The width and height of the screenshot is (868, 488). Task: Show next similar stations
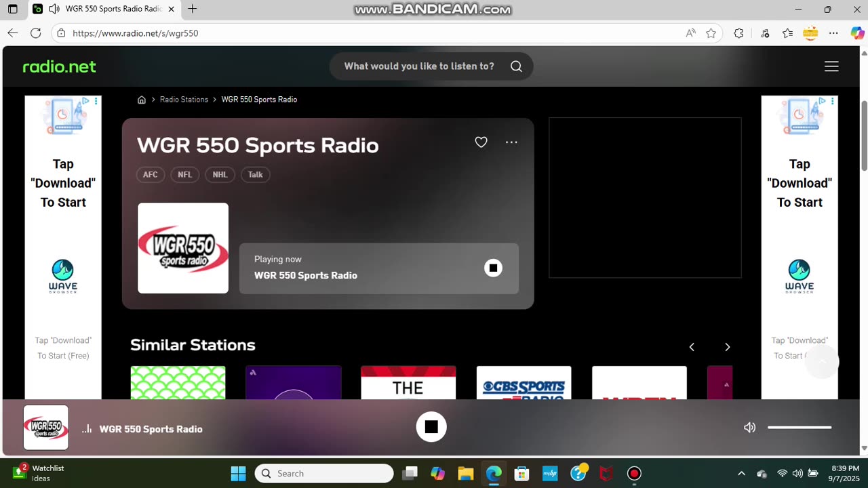click(728, 347)
